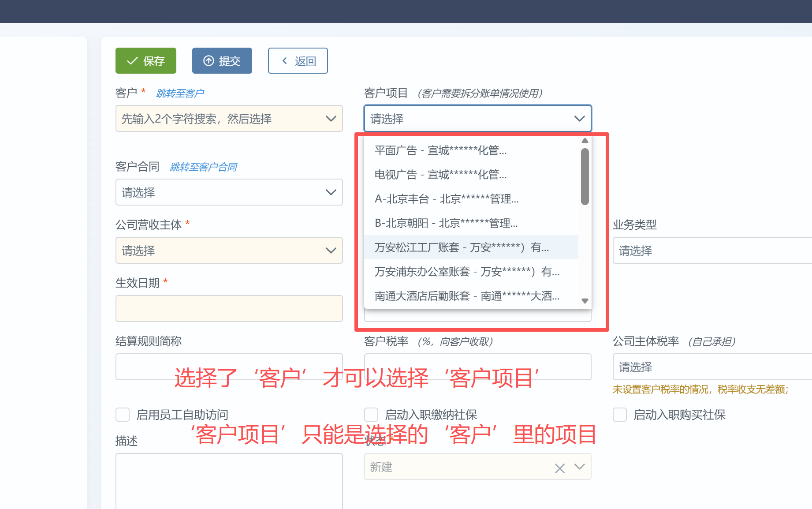
Task: Expand the 客户 search dropdown arrow
Action: (x=331, y=119)
